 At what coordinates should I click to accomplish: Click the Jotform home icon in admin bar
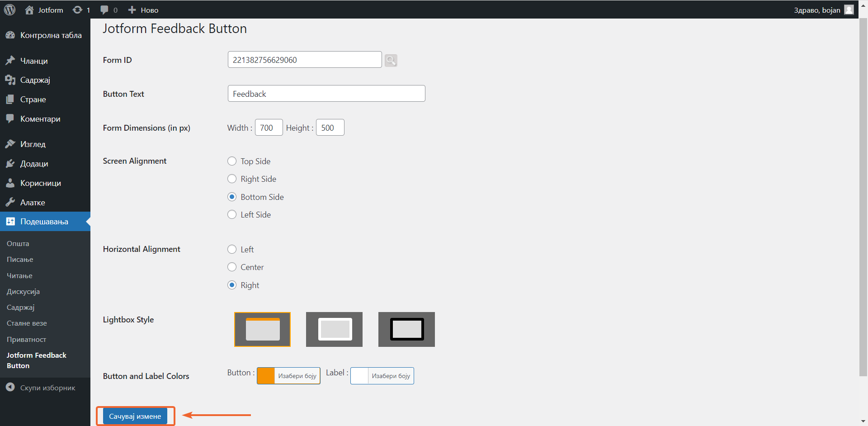(29, 10)
